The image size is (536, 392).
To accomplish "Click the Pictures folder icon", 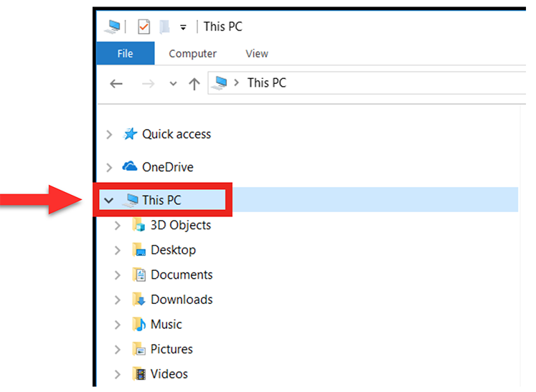I will 138,349.
